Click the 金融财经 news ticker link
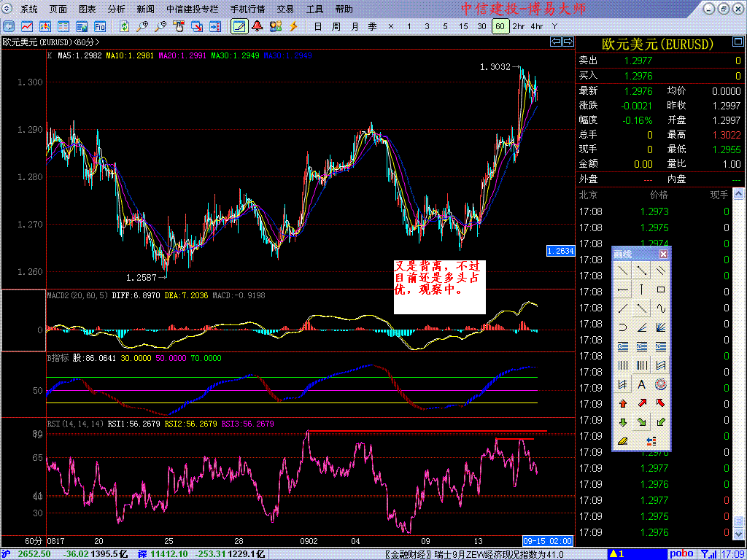This screenshot has height=560, width=747. coord(408,554)
